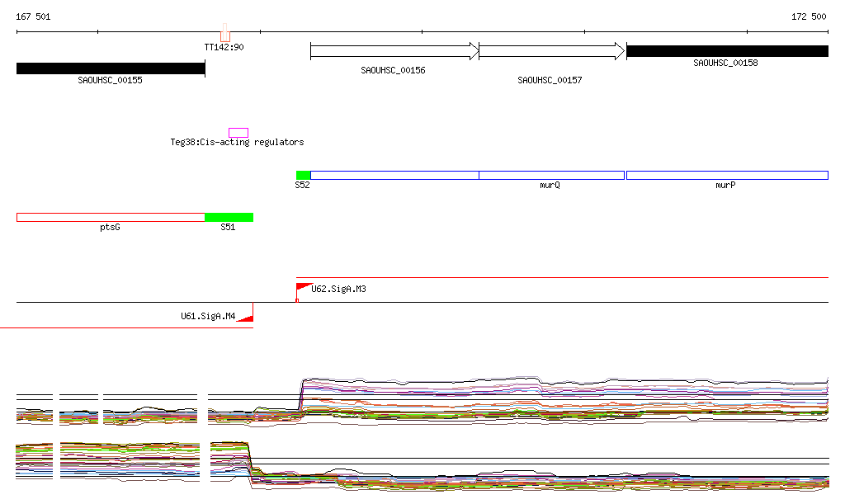Select the SAOUHSC_00157 gene arrow
The image size is (845, 504).
coord(552,51)
